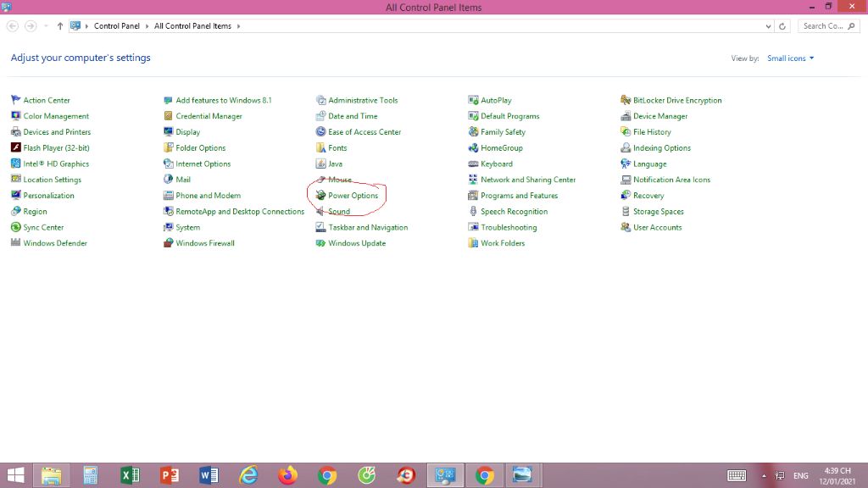The width and height of the screenshot is (868, 488).
Task: Open AutoPlay icon
Action: click(473, 100)
